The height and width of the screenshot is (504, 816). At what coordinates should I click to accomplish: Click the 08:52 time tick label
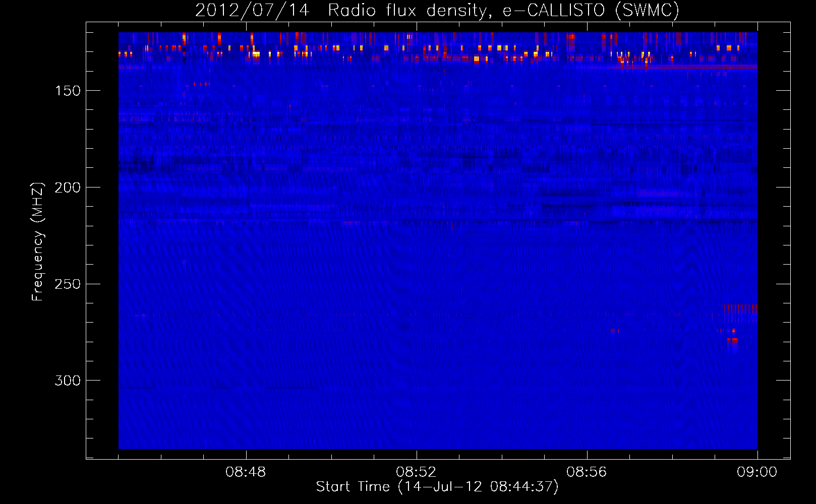point(416,472)
